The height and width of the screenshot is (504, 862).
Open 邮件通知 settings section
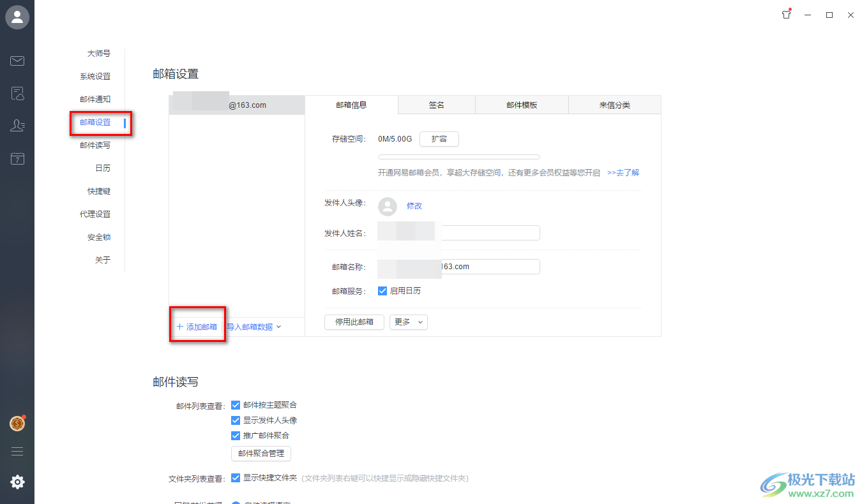point(95,100)
